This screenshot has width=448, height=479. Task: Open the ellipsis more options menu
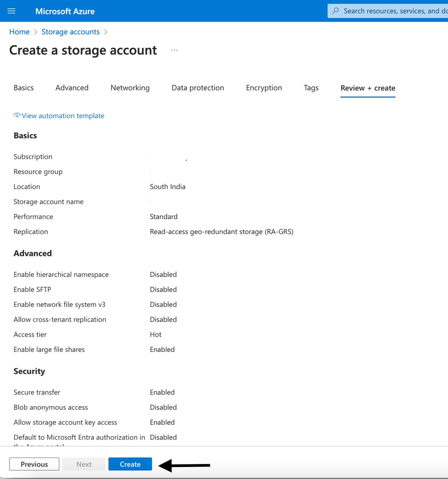[x=174, y=50]
